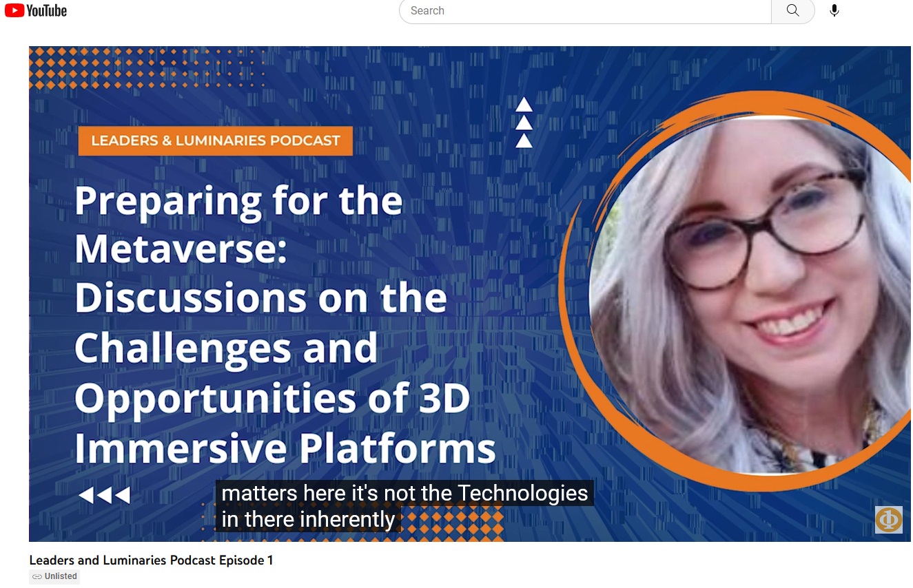Select the video title Leaders and Luminaries Podcast Episode 1

(x=151, y=560)
